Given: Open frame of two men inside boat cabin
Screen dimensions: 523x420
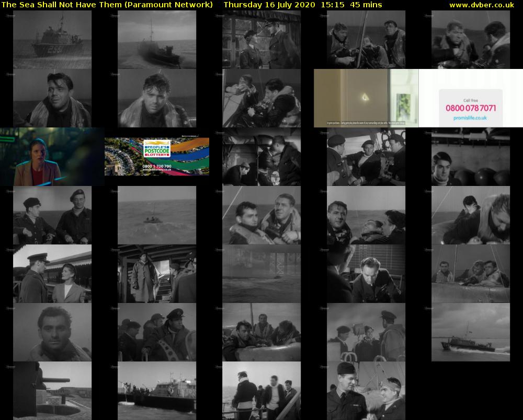Looking at the screenshot, I should (x=261, y=157).
